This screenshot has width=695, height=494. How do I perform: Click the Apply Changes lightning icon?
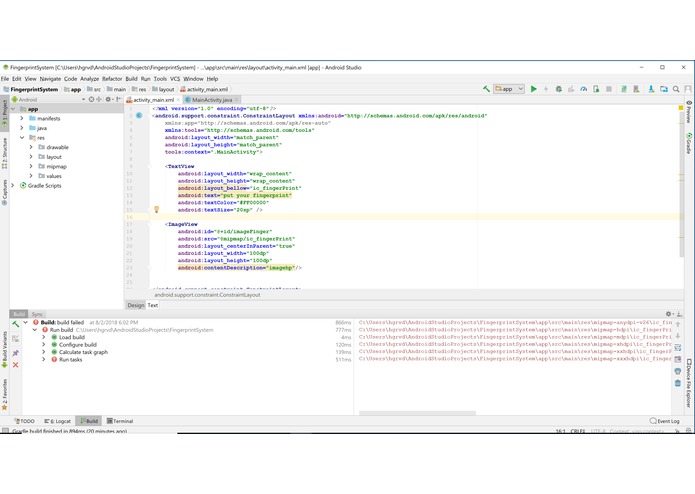pyautogui.click(x=546, y=89)
